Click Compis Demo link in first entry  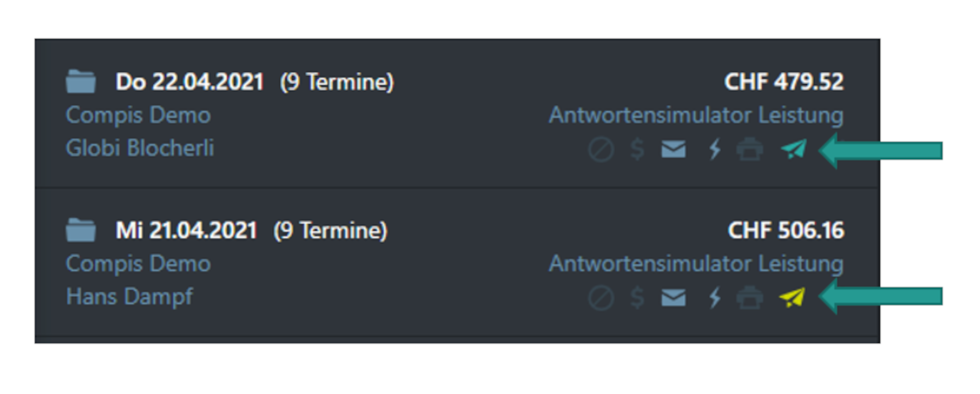(138, 116)
